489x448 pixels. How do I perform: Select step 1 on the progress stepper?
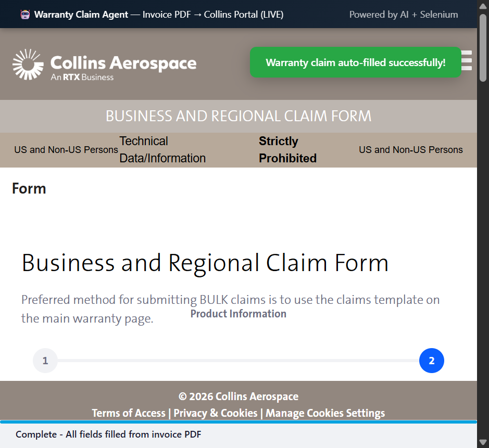point(45,360)
